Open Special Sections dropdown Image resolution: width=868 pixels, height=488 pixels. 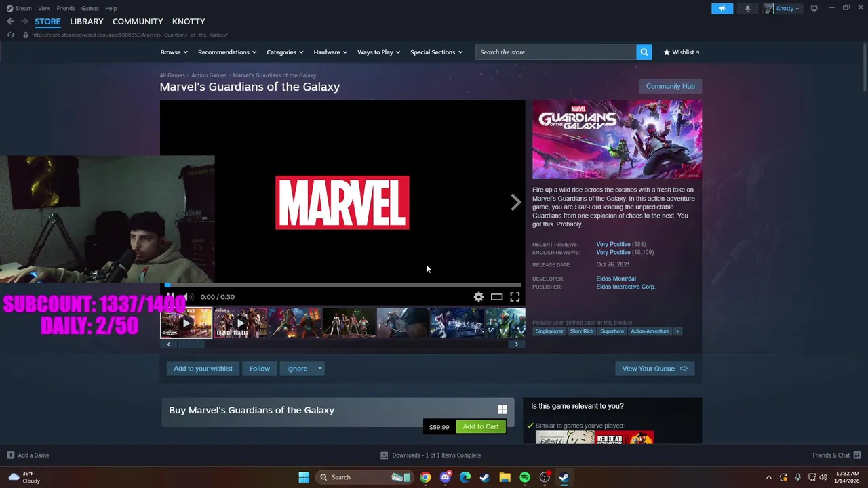pos(436,52)
